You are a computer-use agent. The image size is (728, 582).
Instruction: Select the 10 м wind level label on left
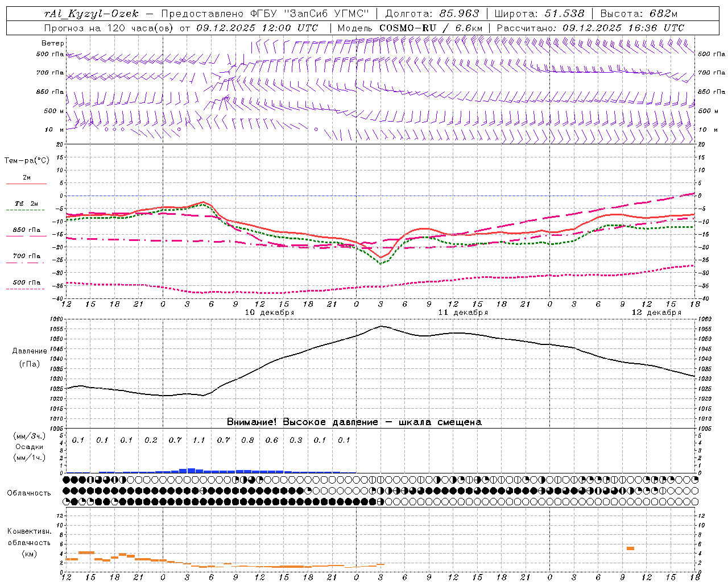coord(55,130)
